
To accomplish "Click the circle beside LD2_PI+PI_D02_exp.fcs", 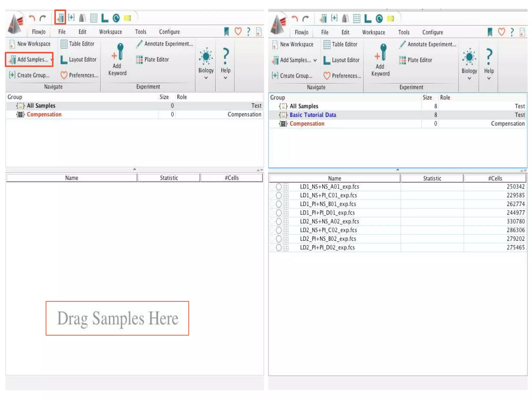I will [278, 248].
